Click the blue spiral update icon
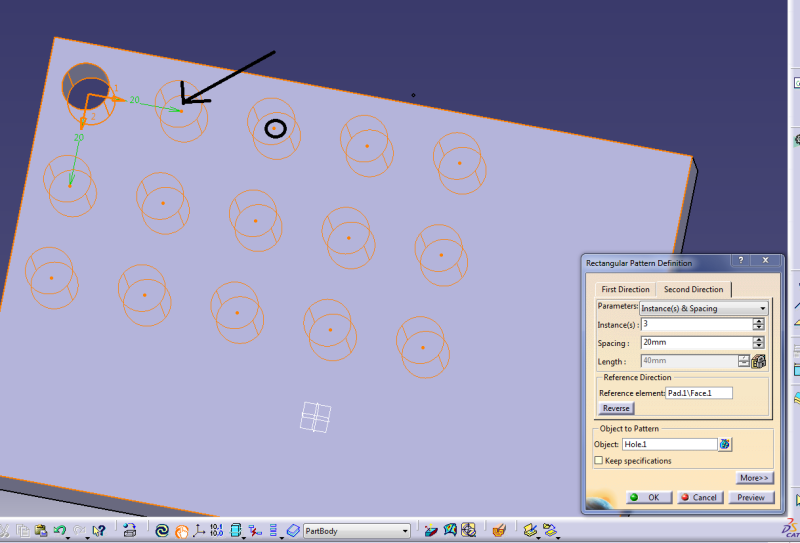 [162, 531]
